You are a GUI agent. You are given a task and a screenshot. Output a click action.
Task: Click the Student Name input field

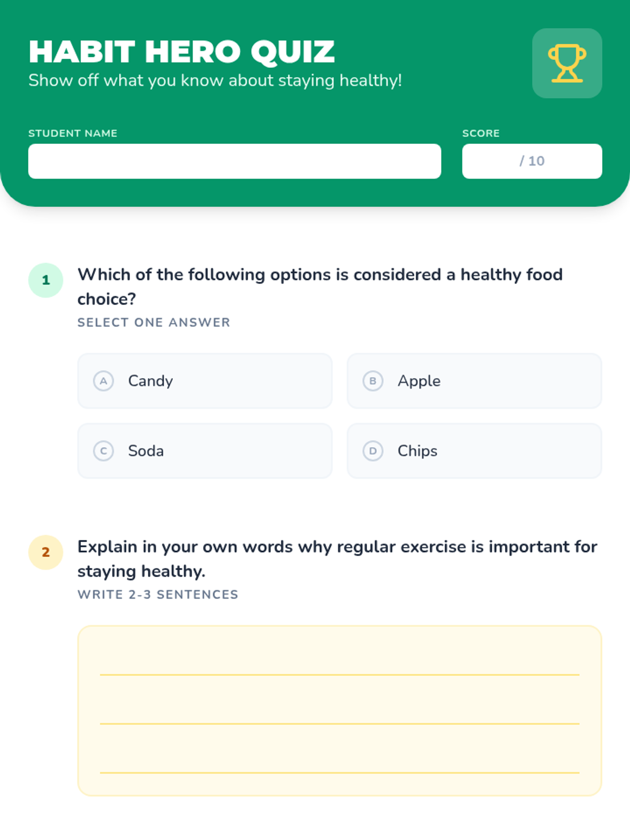(235, 161)
